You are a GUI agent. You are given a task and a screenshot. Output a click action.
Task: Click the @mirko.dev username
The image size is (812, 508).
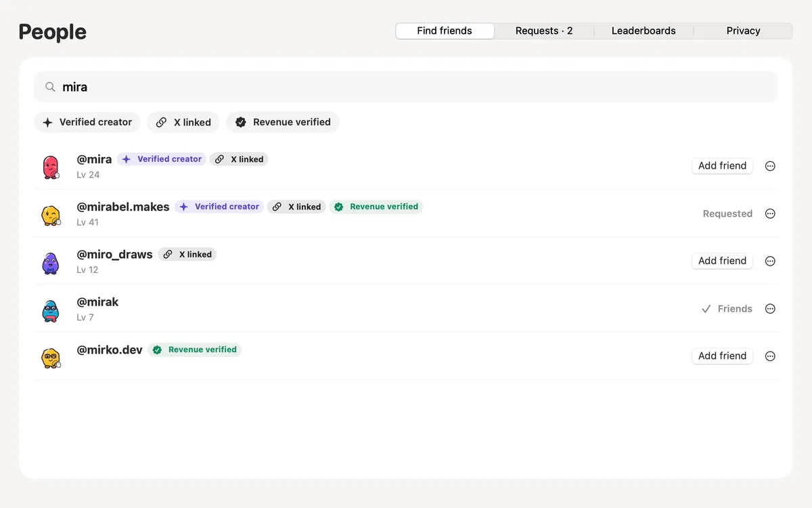110,350
